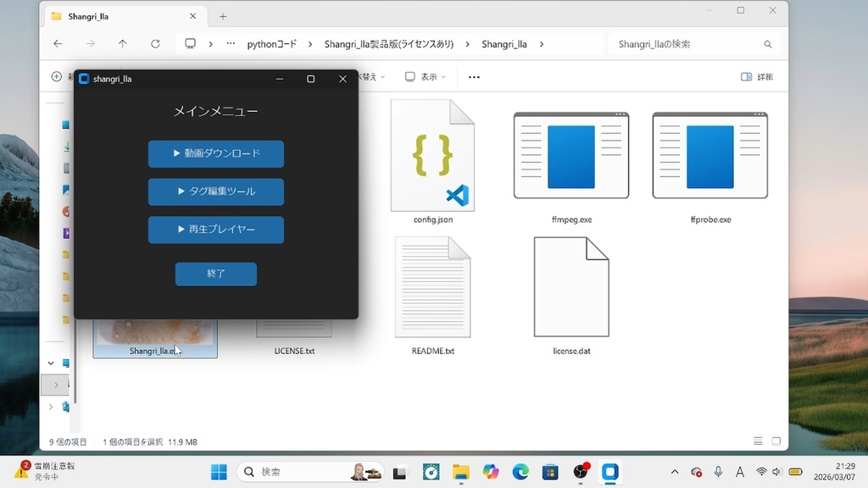Screen dimensions: 868x488
Task: Click the microphone tray icon
Action: point(718,472)
